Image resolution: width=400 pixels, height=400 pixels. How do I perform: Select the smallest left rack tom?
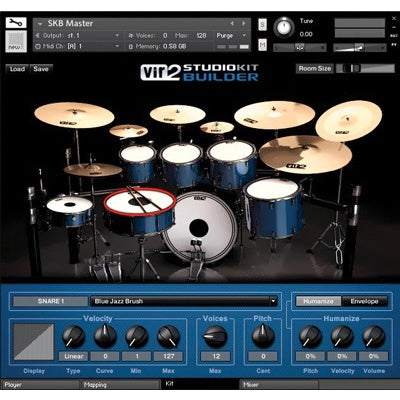pyautogui.click(x=138, y=163)
